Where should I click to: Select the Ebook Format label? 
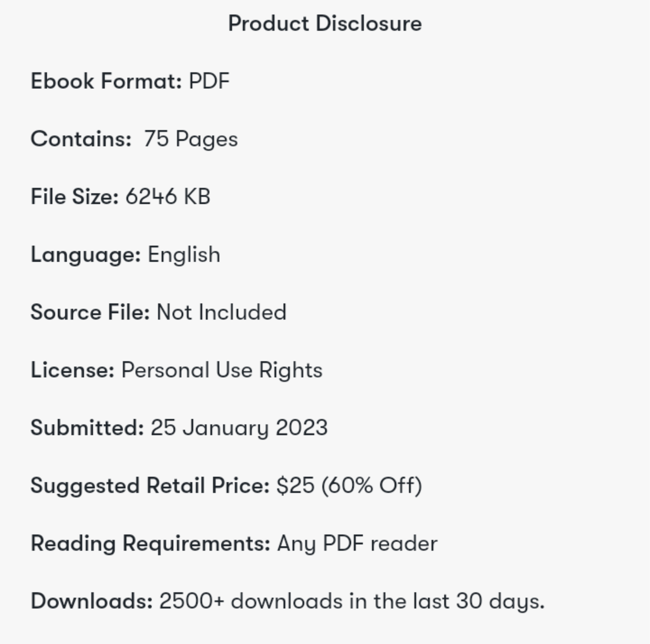(x=106, y=81)
